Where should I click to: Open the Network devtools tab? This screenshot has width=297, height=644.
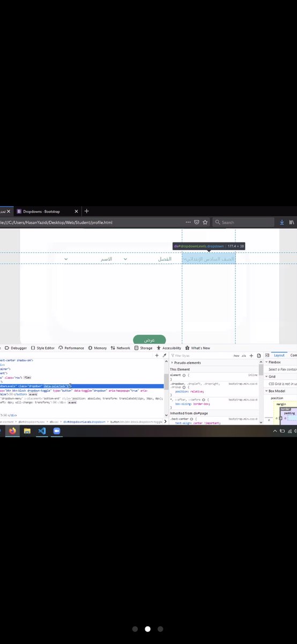[120, 348]
